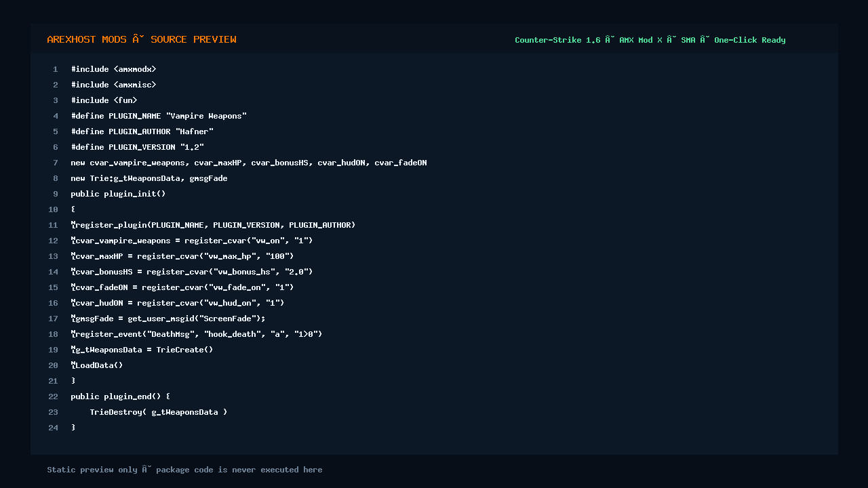
Task: Click the register_cvar("vw_hud_on", "1") line
Action: point(178,303)
